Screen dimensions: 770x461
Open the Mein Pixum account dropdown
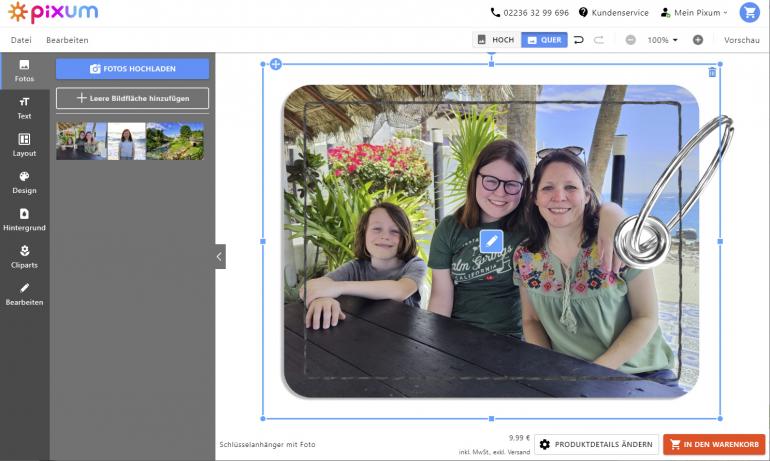tap(694, 13)
